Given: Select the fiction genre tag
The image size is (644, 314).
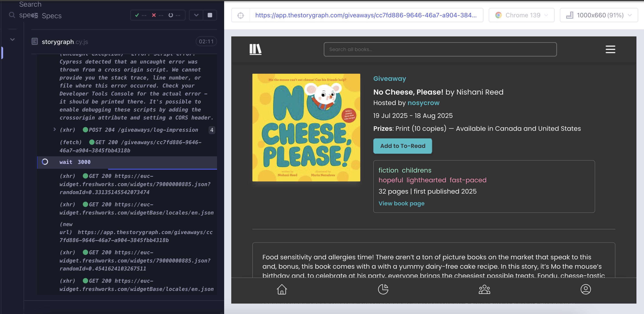Looking at the screenshot, I should click(388, 170).
